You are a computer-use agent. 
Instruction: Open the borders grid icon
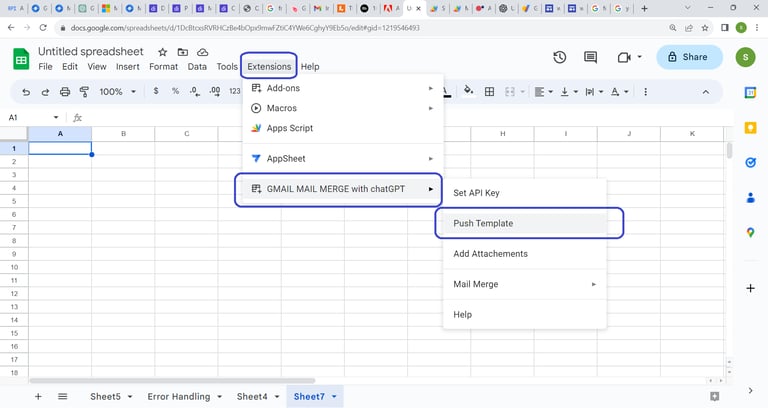pyautogui.click(x=489, y=92)
